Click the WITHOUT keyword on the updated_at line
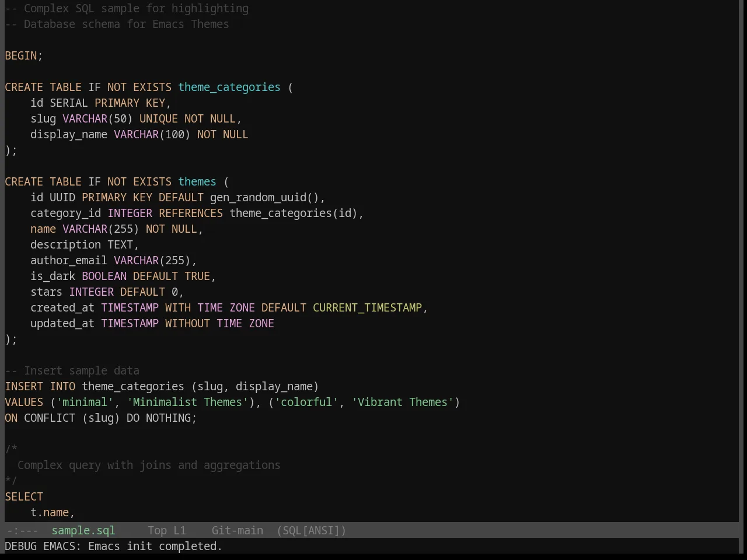Viewport: 747px width, 560px height. (x=187, y=323)
